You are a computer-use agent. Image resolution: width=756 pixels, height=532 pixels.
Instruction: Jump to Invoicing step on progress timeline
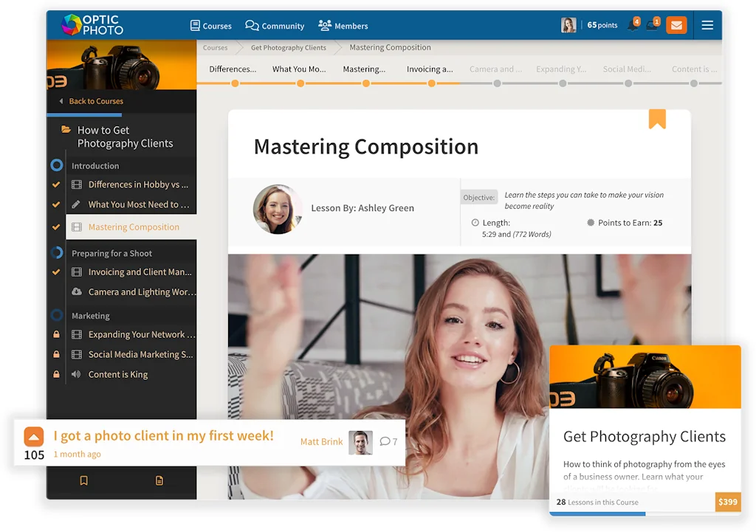pyautogui.click(x=431, y=83)
